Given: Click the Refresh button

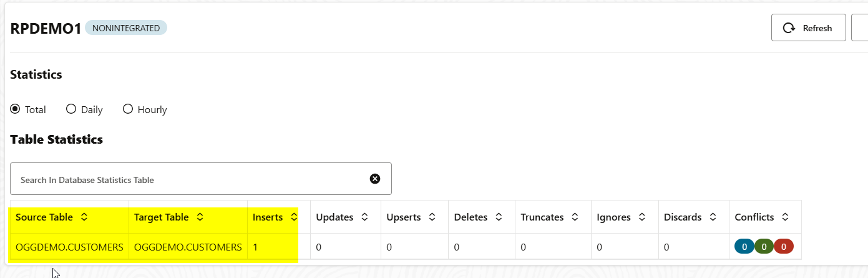Looking at the screenshot, I should point(808,27).
